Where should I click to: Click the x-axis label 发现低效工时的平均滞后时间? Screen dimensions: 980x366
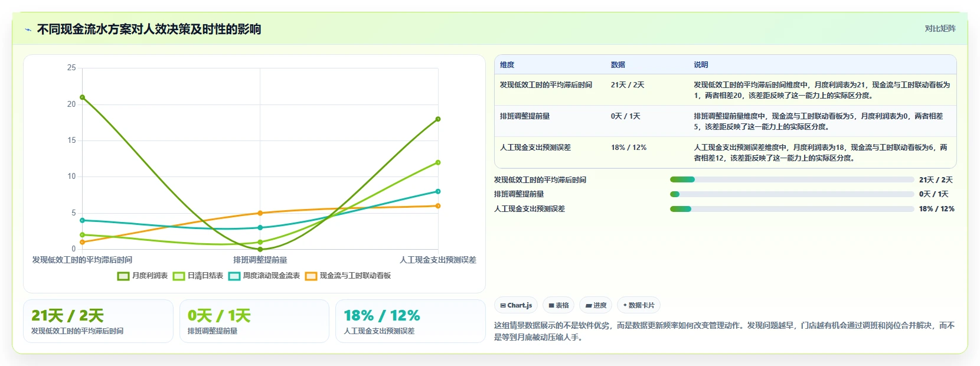pos(82,260)
